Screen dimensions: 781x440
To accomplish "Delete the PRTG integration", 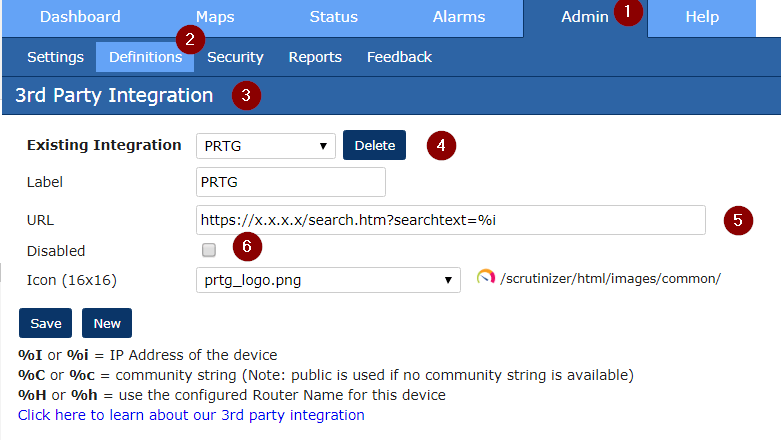I will tap(375, 146).
